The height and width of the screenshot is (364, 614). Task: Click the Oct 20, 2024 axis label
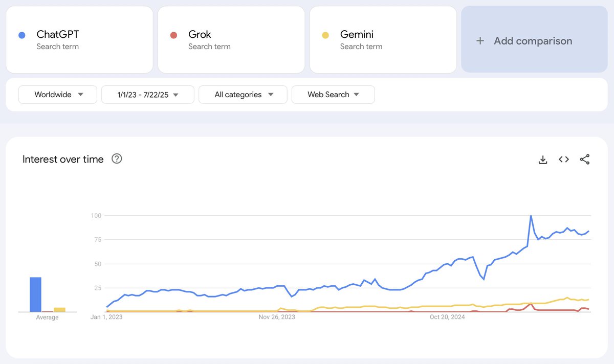tap(447, 317)
